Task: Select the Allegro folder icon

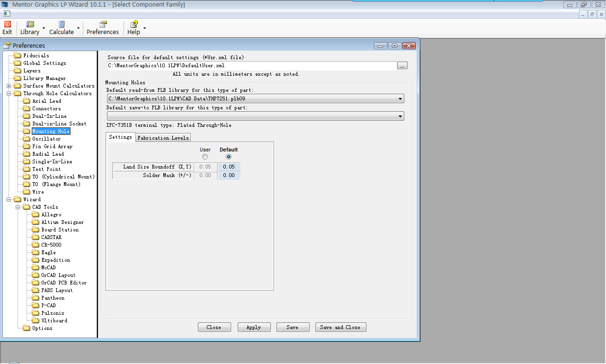Action: [36, 214]
